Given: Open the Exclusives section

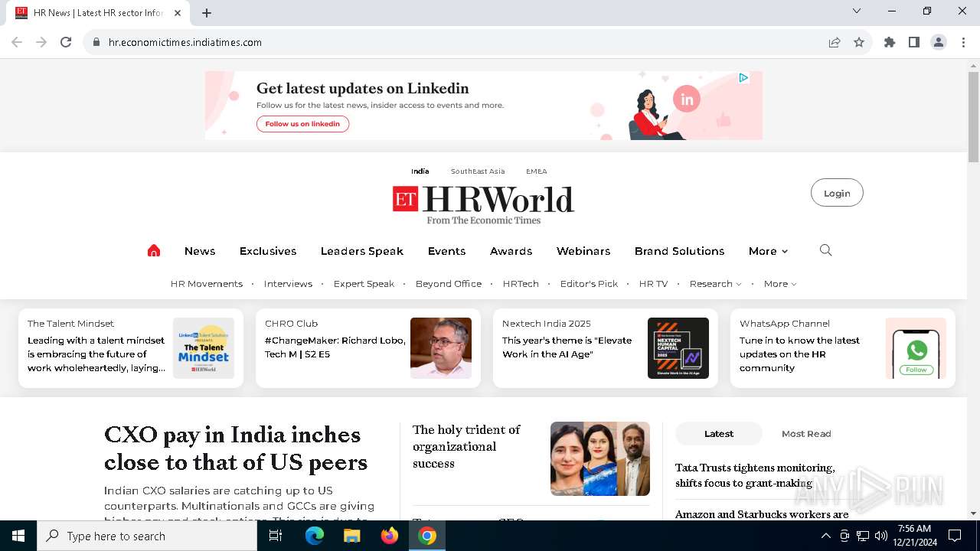Looking at the screenshot, I should tap(268, 251).
